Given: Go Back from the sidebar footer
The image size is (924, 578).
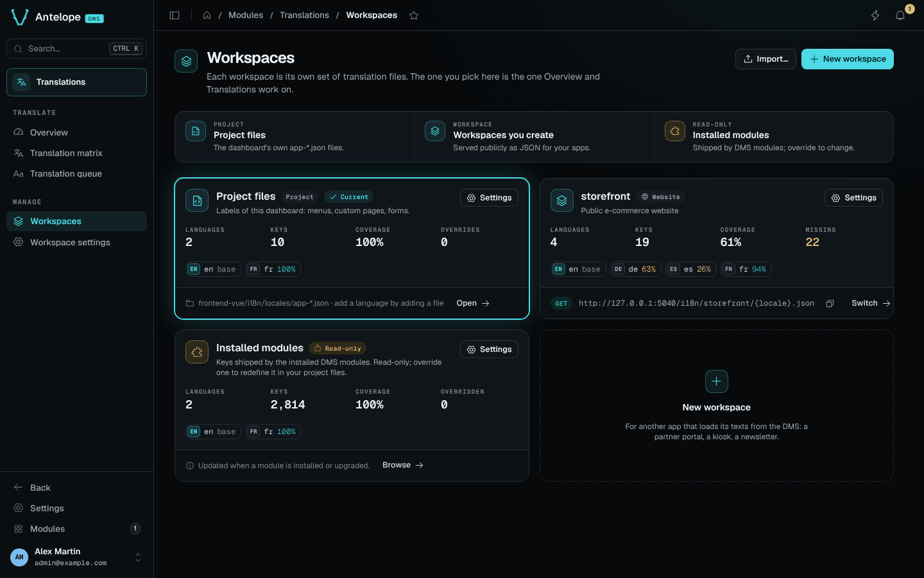Looking at the screenshot, I should point(76,487).
